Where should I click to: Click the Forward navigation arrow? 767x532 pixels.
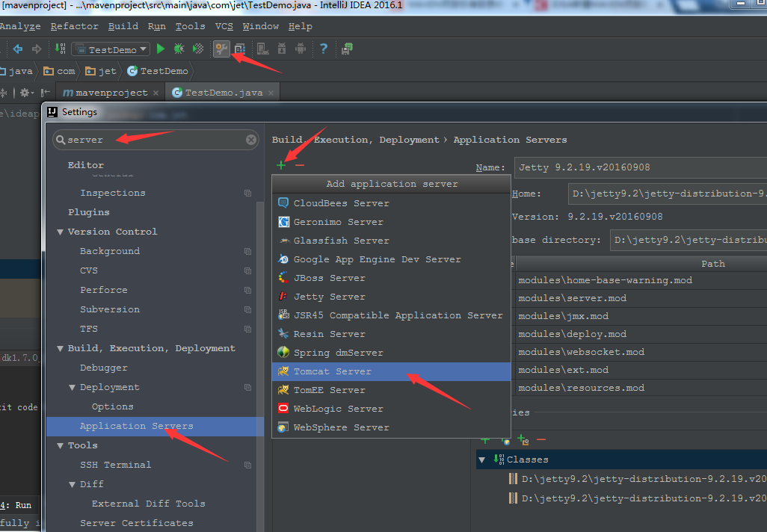(37, 49)
